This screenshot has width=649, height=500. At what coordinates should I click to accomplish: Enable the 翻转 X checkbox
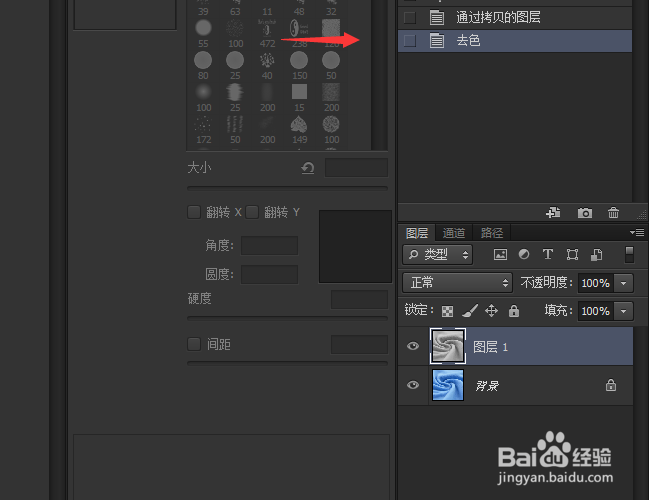coord(194,212)
